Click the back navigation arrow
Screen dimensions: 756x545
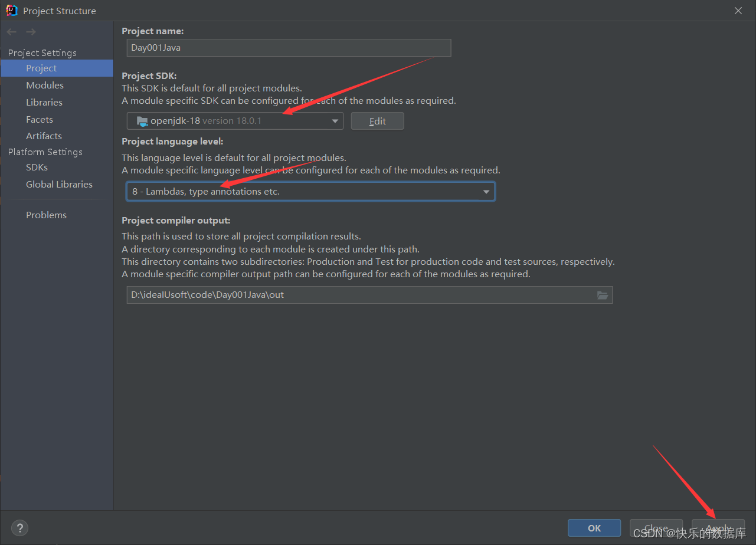[12, 32]
